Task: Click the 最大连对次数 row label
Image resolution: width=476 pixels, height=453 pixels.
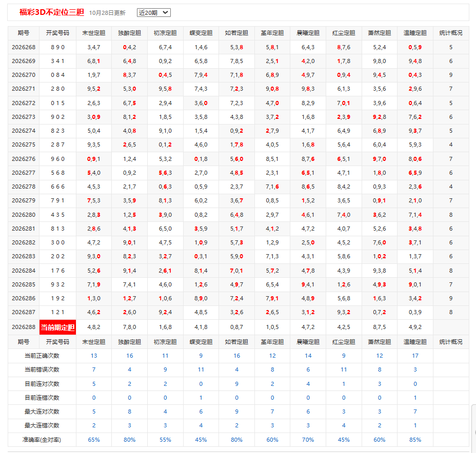Action: point(42,411)
